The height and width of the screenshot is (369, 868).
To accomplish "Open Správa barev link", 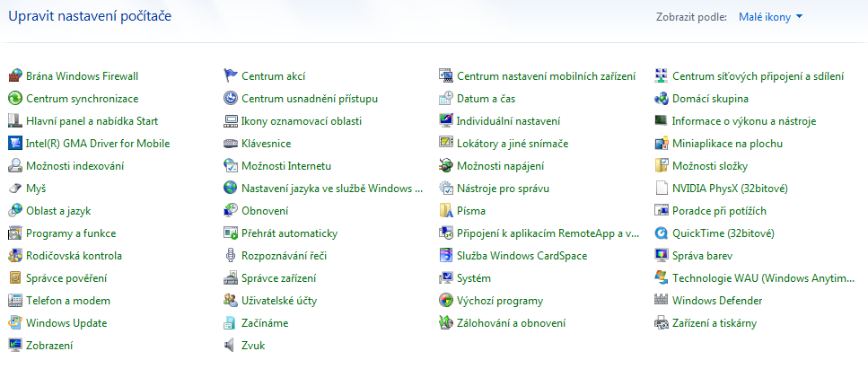I will click(702, 256).
